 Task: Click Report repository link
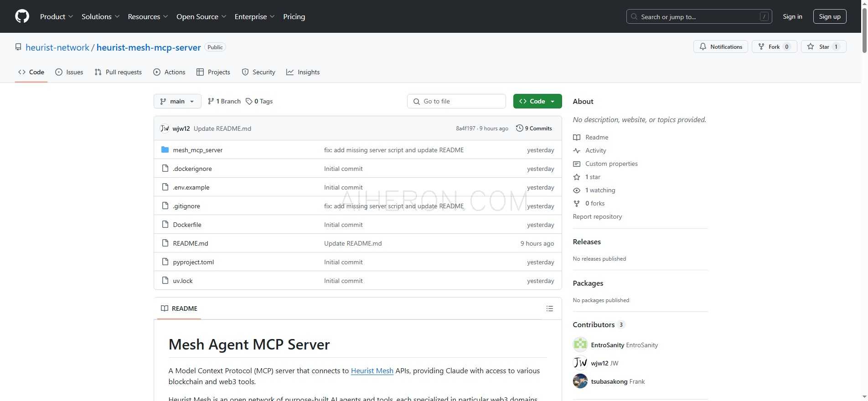[x=597, y=216]
